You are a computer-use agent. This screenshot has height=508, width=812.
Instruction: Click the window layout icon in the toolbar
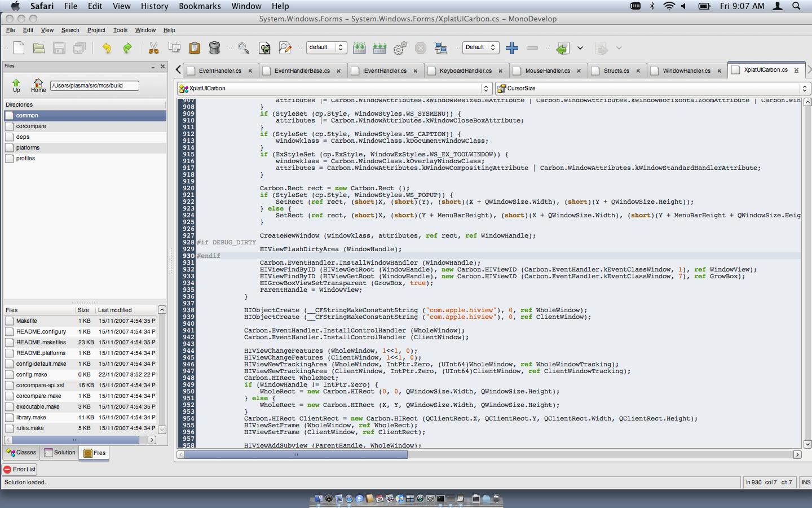pos(441,48)
